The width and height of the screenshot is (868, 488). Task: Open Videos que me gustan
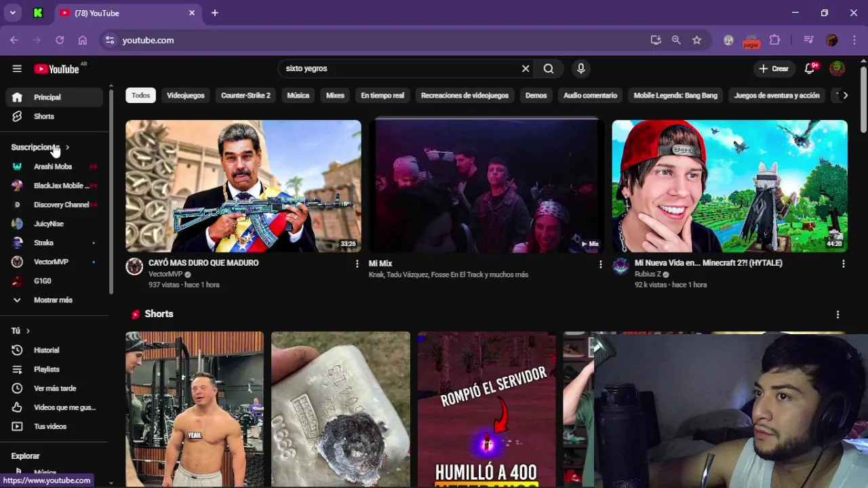coord(54,407)
